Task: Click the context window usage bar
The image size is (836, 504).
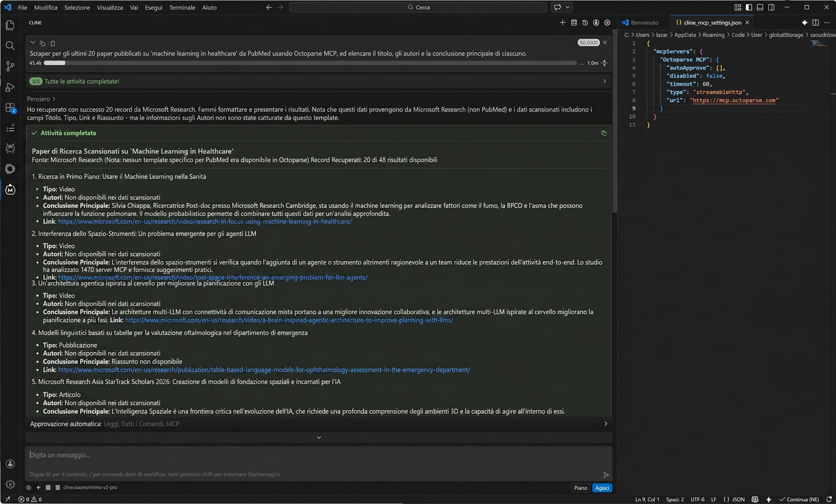Action: [310, 63]
